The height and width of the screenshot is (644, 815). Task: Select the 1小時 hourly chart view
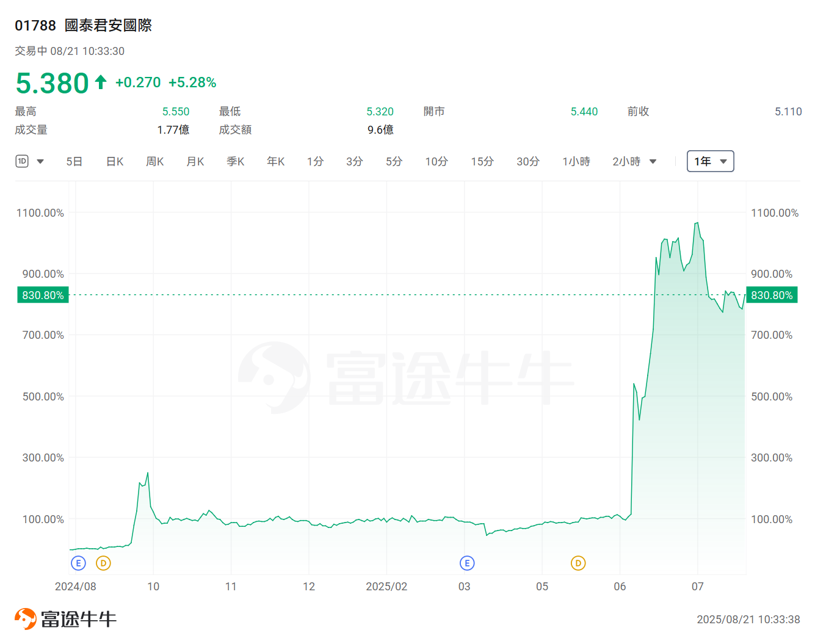576,161
